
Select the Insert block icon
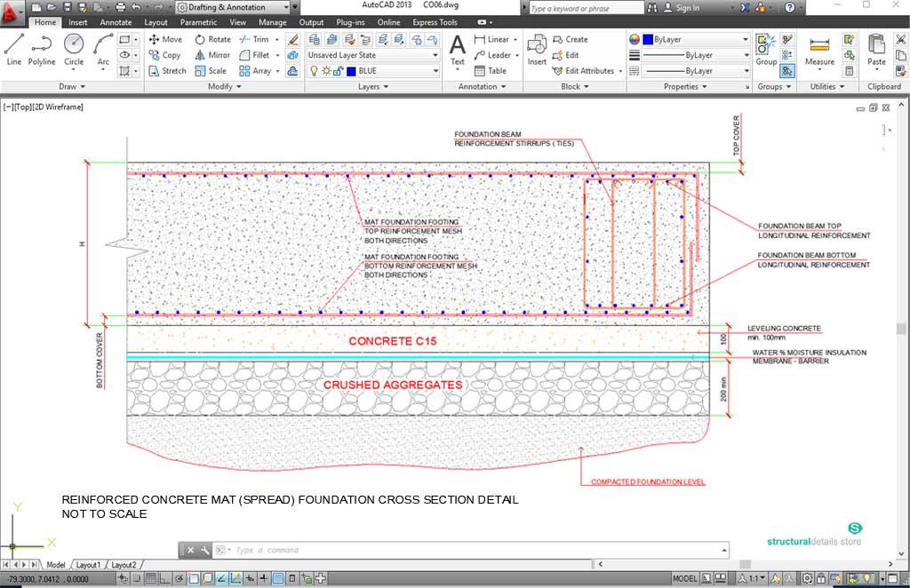point(537,51)
